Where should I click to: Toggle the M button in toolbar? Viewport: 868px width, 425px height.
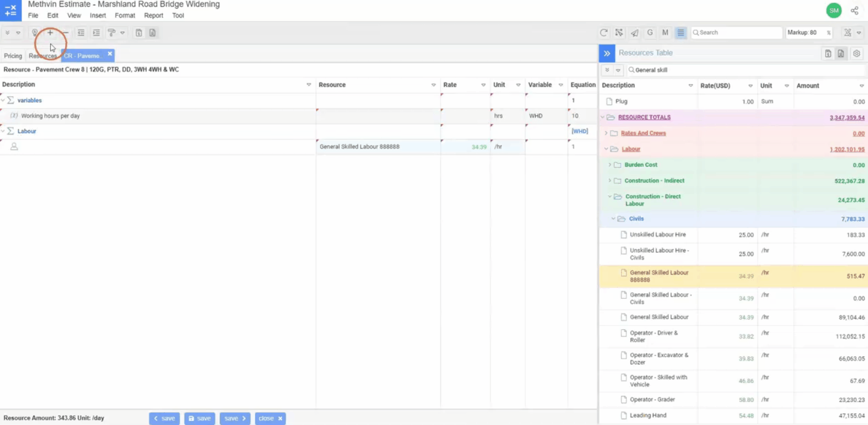click(x=665, y=33)
